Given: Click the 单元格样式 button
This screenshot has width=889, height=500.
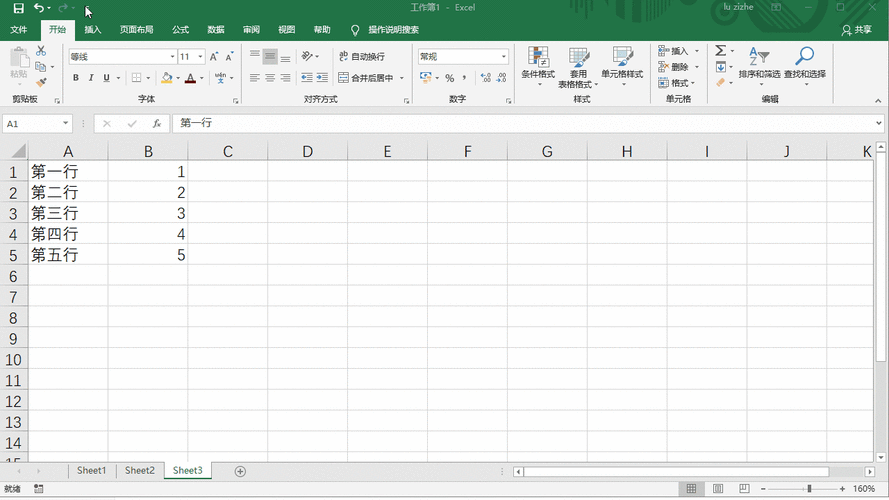Looking at the screenshot, I should coord(622,67).
